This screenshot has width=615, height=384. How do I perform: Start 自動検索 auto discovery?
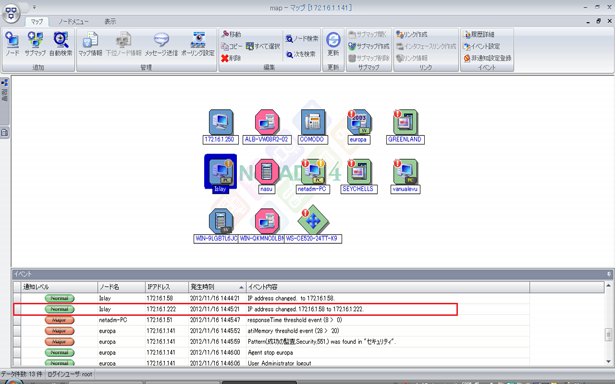point(61,44)
